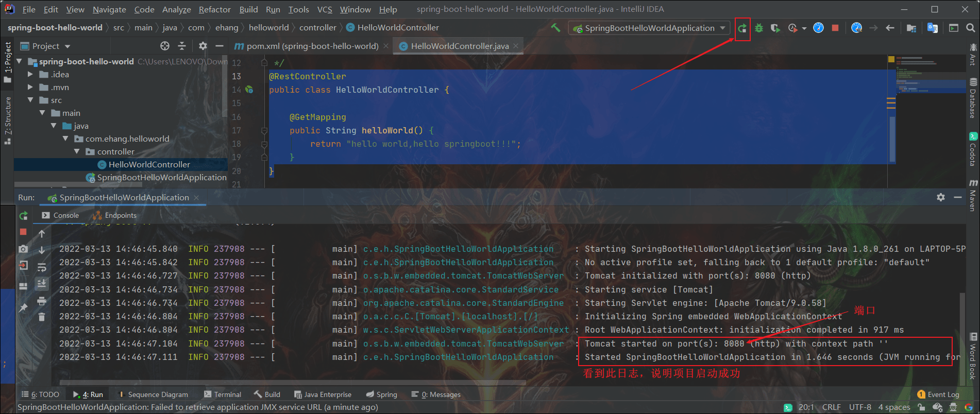Open the Event Log

(x=938, y=394)
